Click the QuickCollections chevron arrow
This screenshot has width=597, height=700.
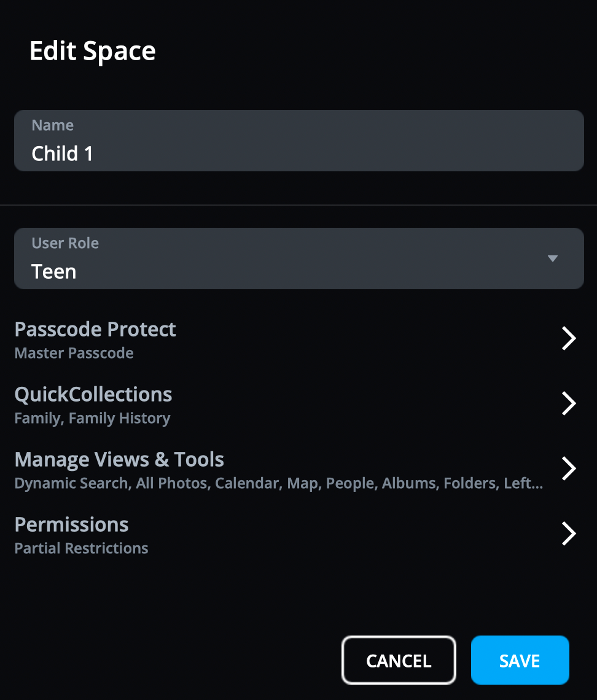pyautogui.click(x=569, y=403)
